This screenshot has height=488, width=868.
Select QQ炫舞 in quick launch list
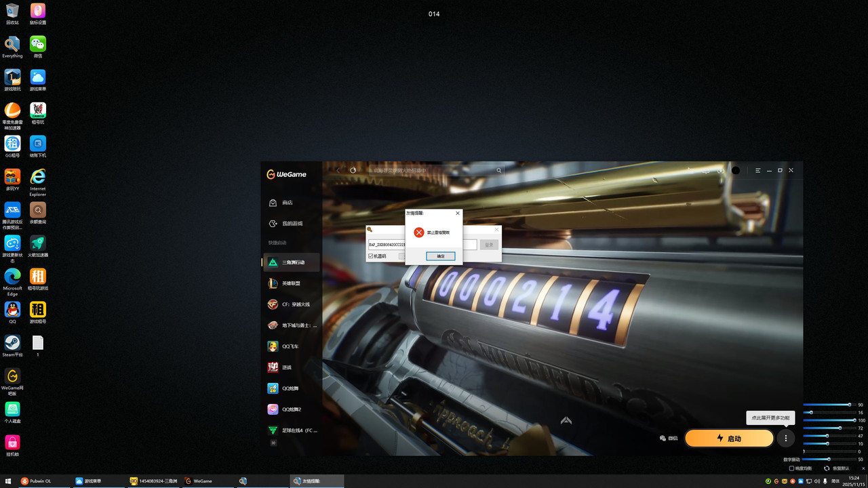click(x=292, y=388)
